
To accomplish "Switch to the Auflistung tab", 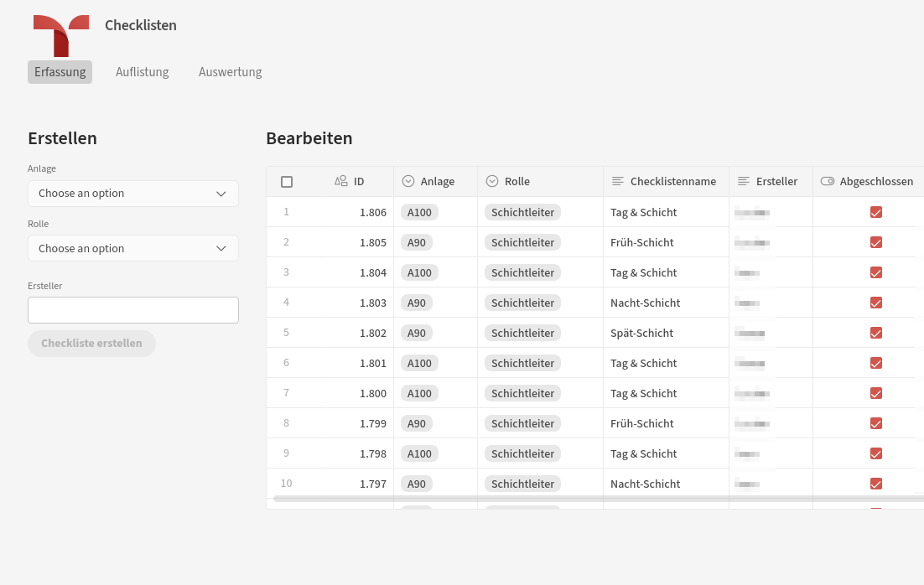I will coord(142,72).
